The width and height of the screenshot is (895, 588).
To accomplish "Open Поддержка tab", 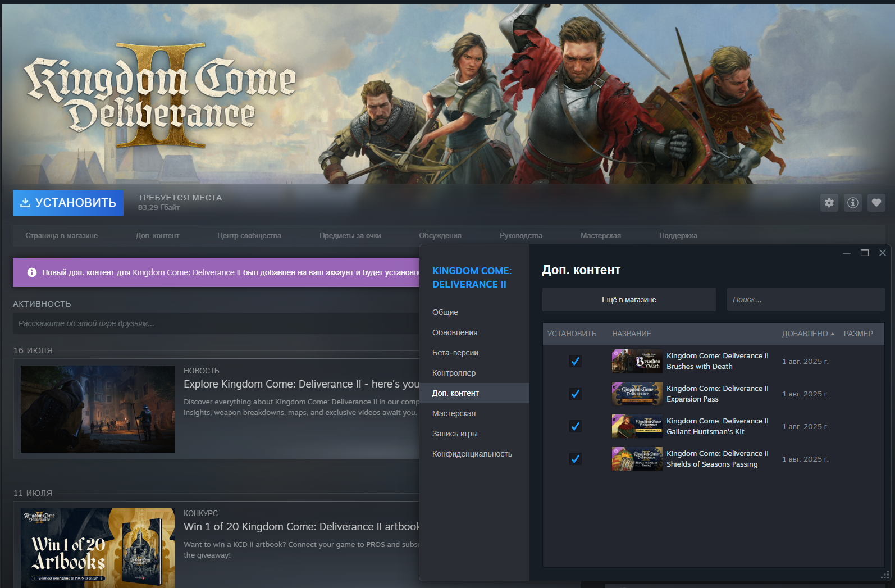I will [678, 235].
